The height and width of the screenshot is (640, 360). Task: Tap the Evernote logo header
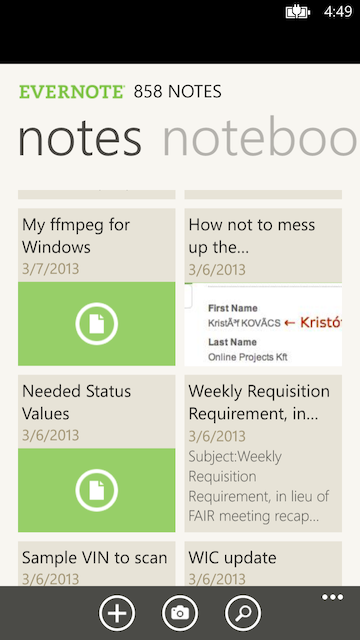(71, 92)
